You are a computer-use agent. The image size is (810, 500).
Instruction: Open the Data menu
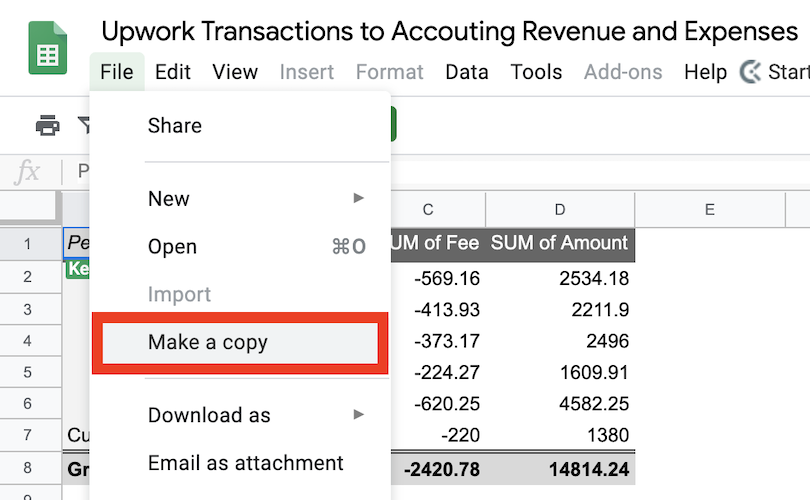coord(467,72)
